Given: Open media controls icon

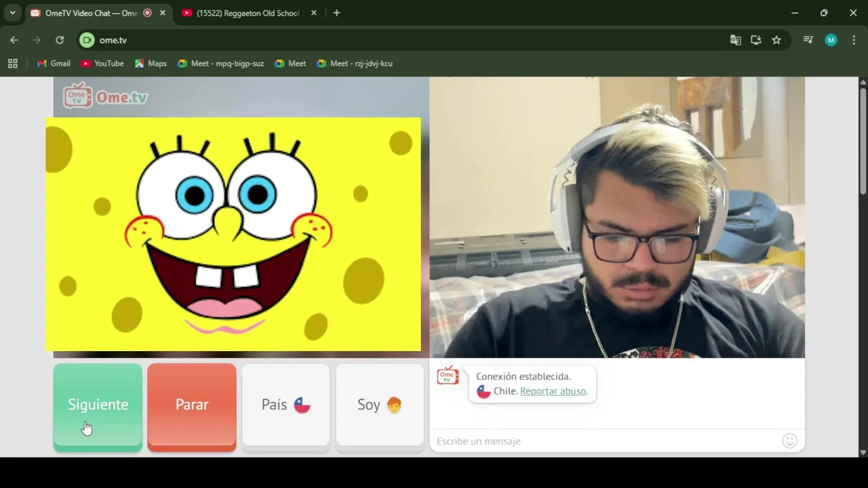Looking at the screenshot, I should 808,40.
